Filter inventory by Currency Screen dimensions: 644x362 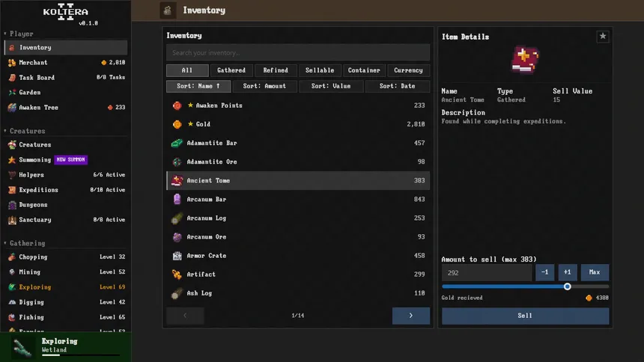point(408,70)
